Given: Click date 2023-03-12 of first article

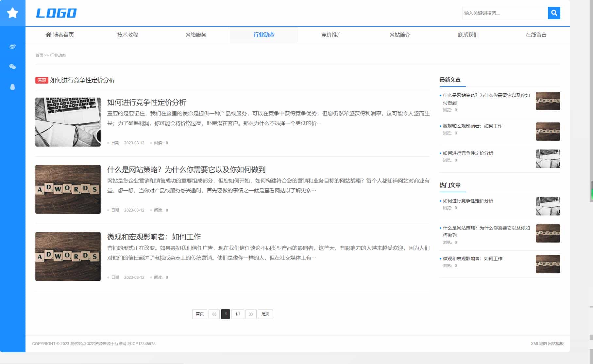Looking at the screenshot, I should [x=134, y=143].
